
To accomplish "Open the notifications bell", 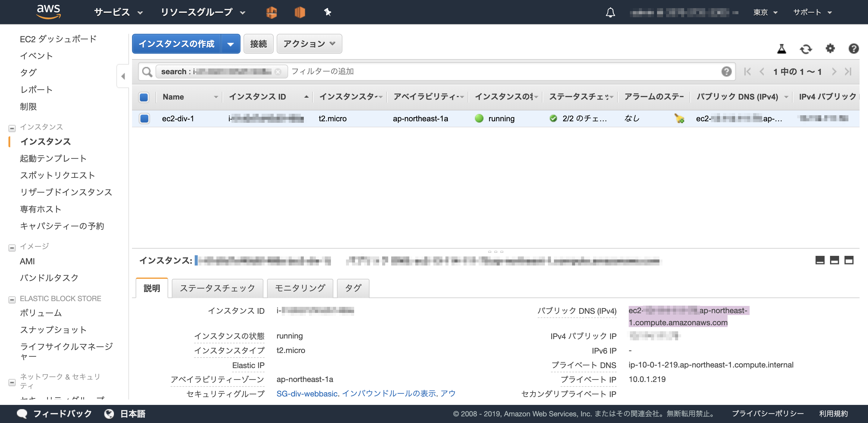I will [x=610, y=12].
